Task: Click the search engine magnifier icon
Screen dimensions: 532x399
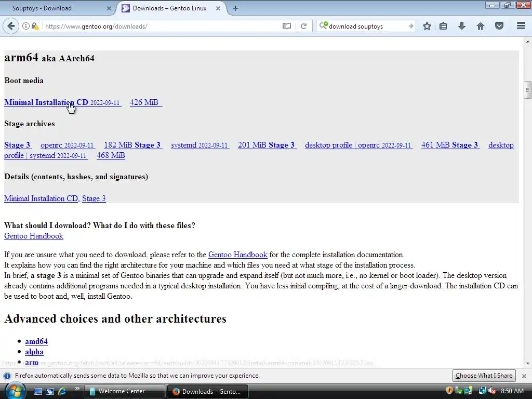Action: pos(324,25)
